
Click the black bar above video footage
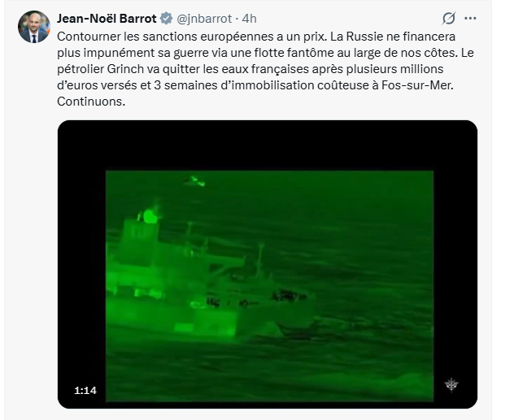(x=268, y=145)
